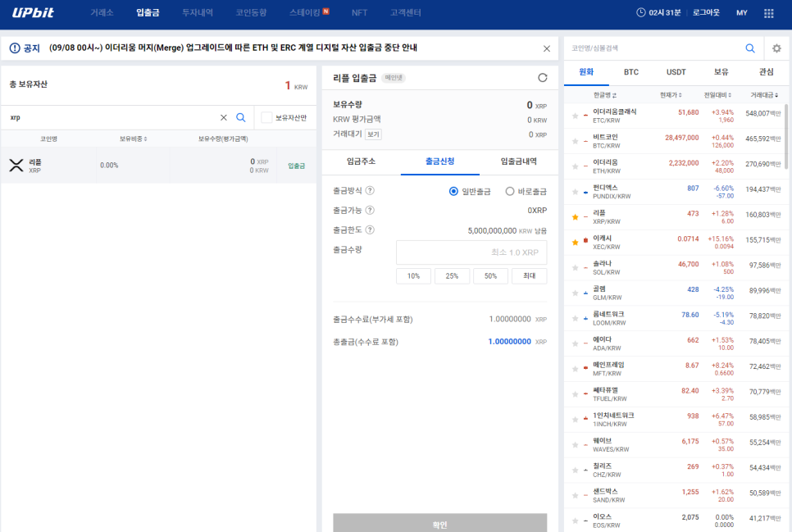The width and height of the screenshot is (792, 532).
Task: Open 스테이킹 in top navigation
Action: coord(304,12)
